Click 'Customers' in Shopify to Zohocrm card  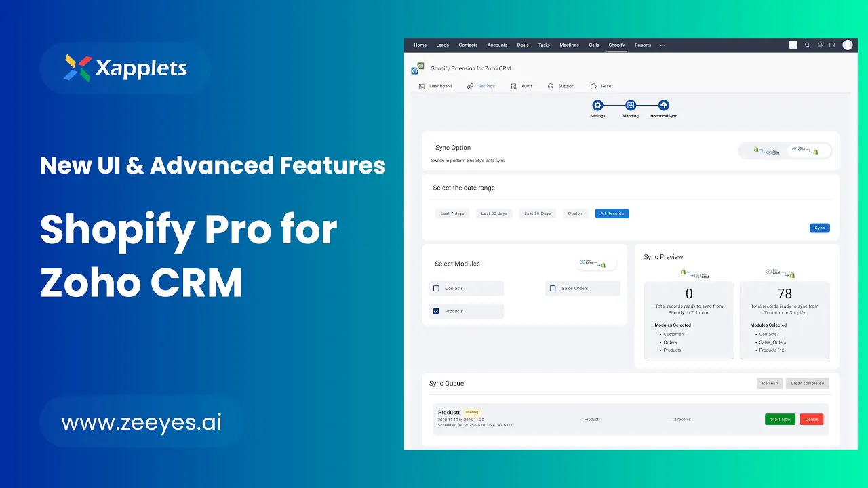pos(674,334)
